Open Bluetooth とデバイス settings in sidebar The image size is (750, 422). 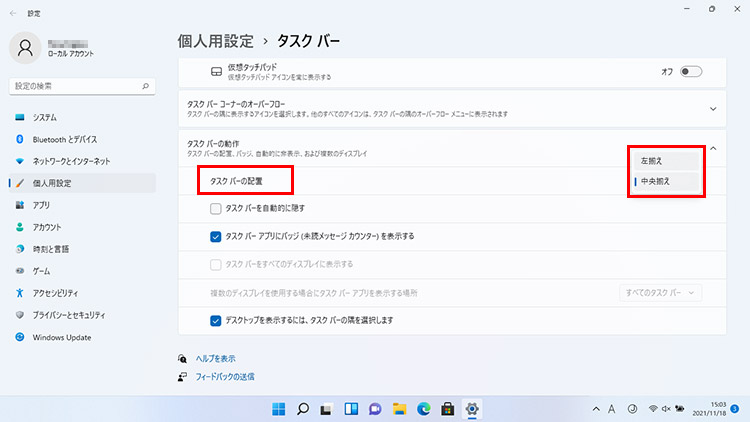(65, 139)
